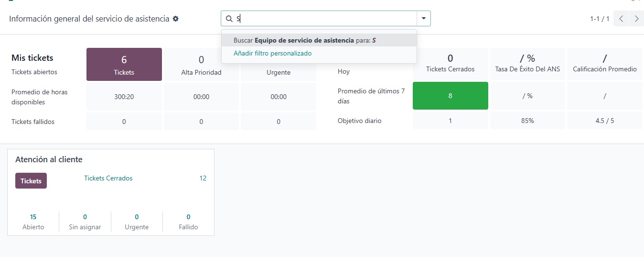Click the green 7-day average tile showing 8
Image resolution: width=644 pixels, height=257 pixels.
coord(450,96)
